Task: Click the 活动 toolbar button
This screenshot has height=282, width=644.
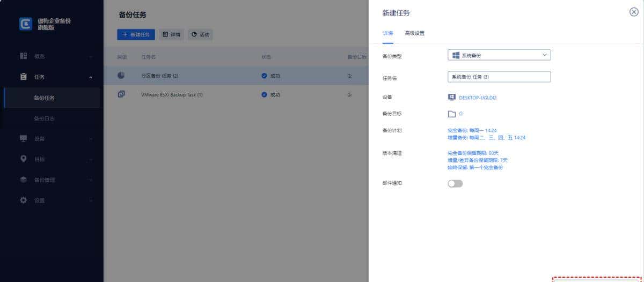Action: coord(200,34)
